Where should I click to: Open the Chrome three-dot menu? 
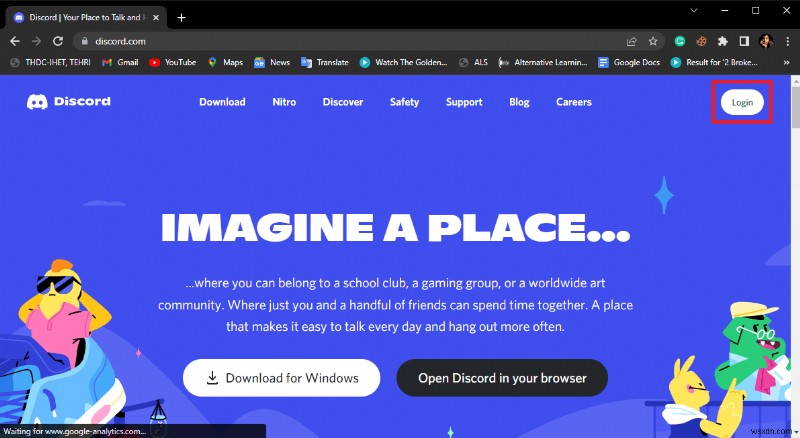click(x=788, y=41)
